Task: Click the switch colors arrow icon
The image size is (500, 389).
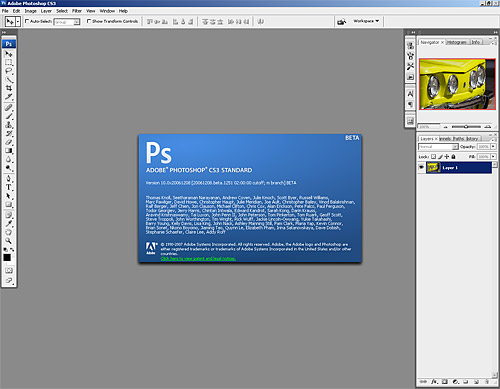Action: tap(12, 249)
